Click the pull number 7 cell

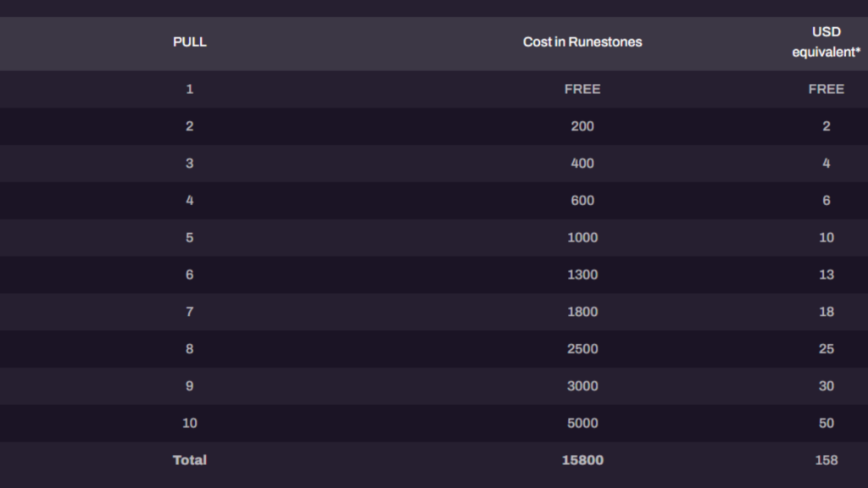click(189, 312)
